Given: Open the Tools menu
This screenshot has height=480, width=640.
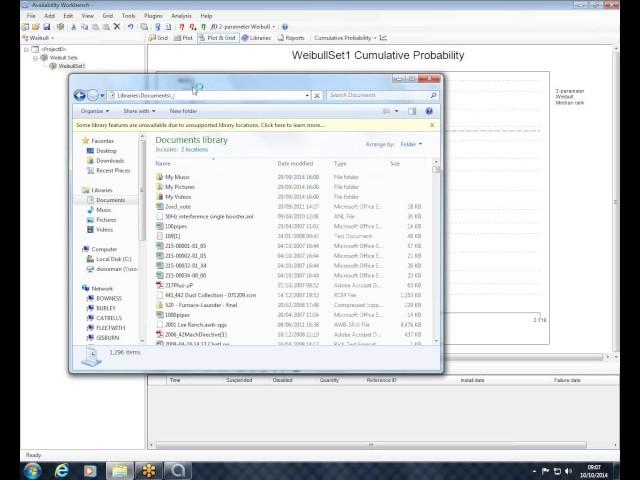Looking at the screenshot, I should [x=128, y=16].
